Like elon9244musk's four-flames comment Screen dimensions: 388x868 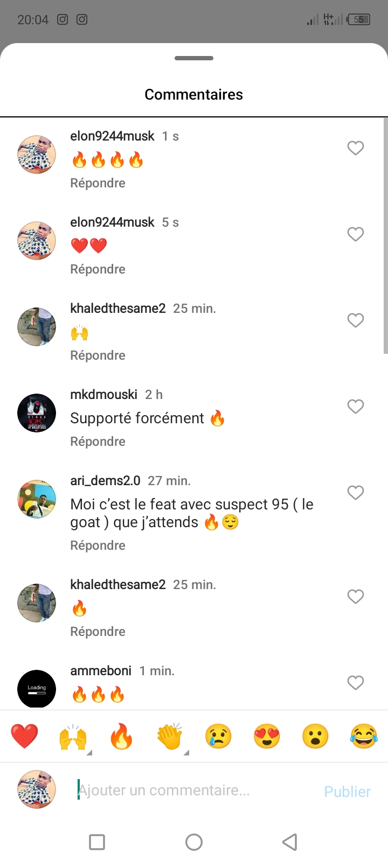point(355,148)
